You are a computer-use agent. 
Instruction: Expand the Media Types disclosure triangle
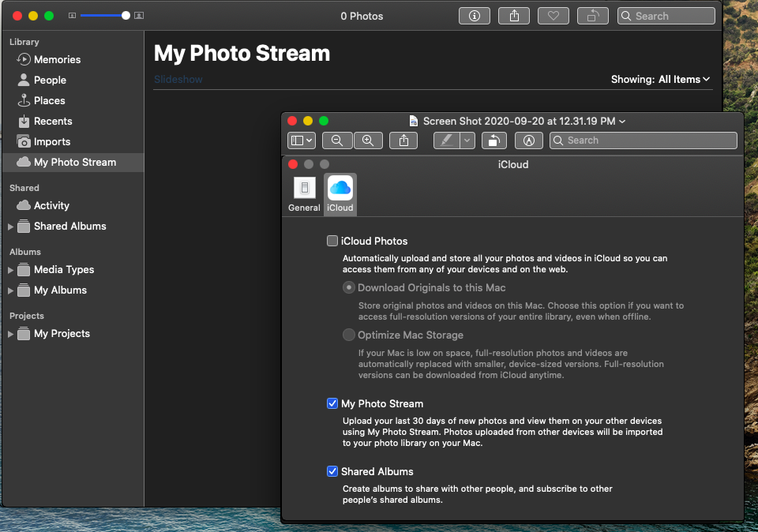tap(10, 270)
